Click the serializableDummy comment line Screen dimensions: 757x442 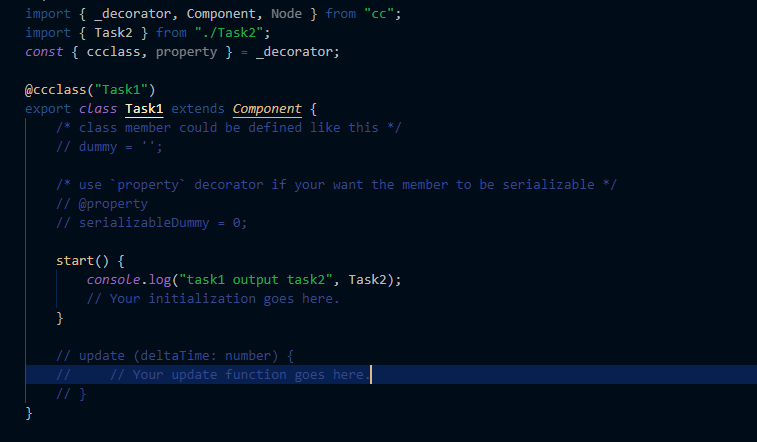(152, 223)
